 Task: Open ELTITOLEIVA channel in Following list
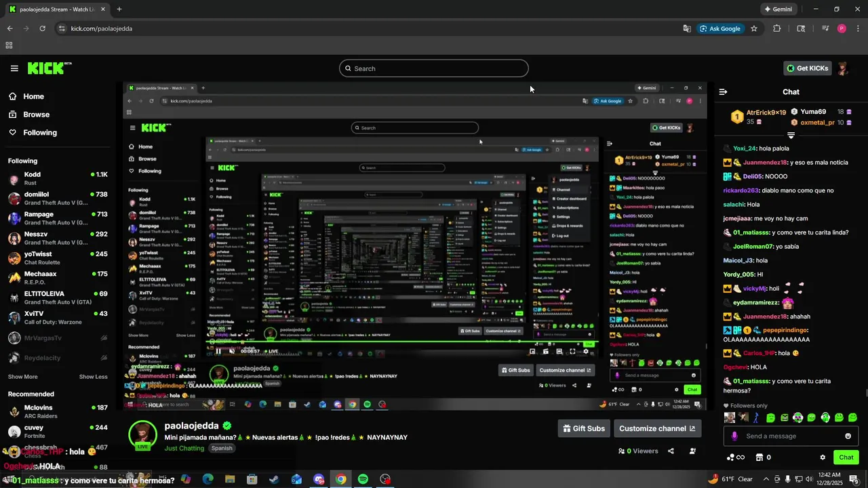pyautogui.click(x=58, y=298)
